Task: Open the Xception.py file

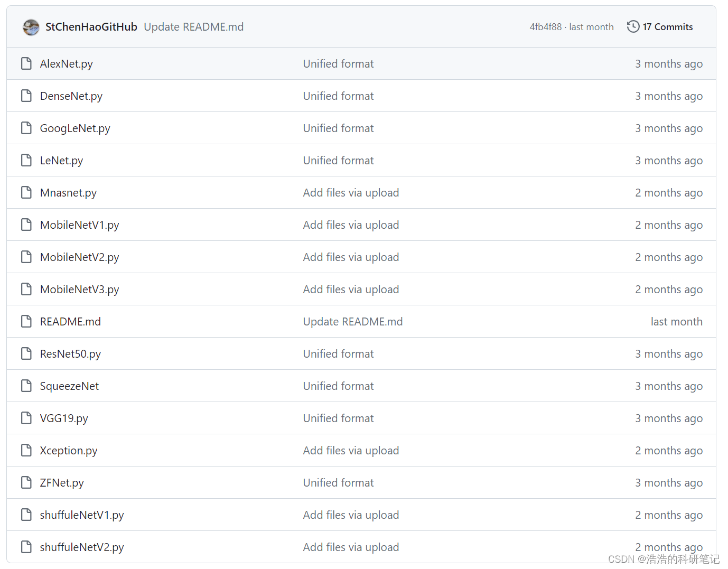Action: pos(68,450)
